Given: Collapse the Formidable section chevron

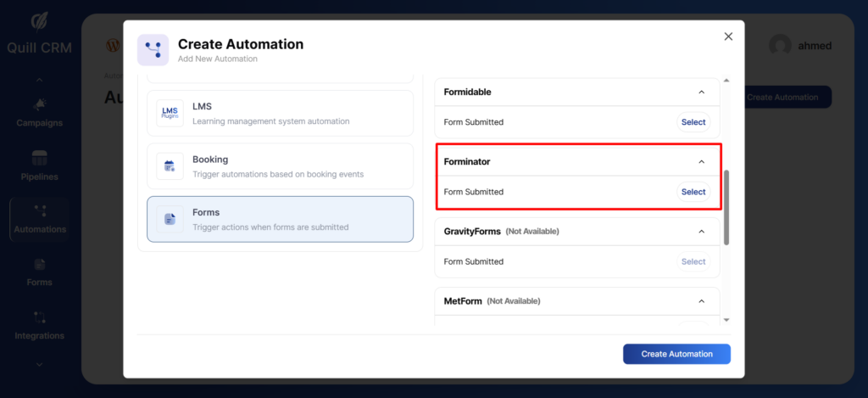Looking at the screenshot, I should tap(701, 92).
